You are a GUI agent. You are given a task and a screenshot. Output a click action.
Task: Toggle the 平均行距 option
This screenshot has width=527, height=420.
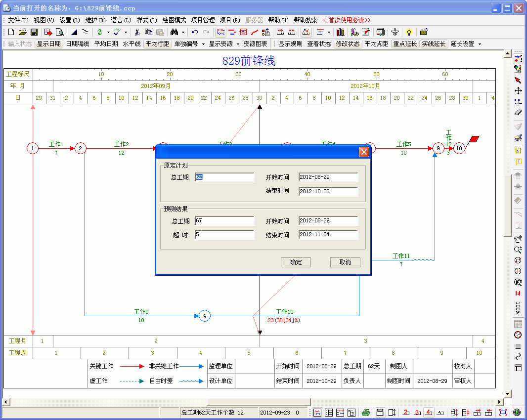pyautogui.click(x=158, y=44)
